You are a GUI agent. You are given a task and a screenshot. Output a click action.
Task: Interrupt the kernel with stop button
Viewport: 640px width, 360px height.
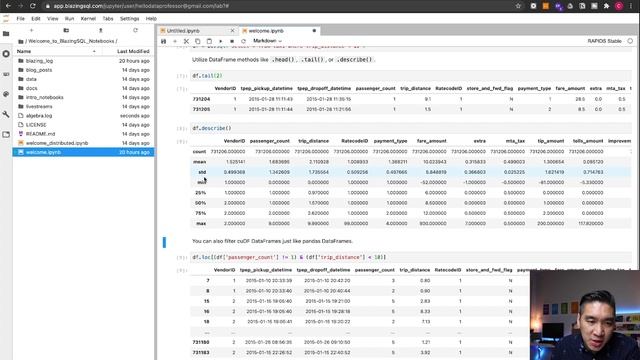coord(232,41)
